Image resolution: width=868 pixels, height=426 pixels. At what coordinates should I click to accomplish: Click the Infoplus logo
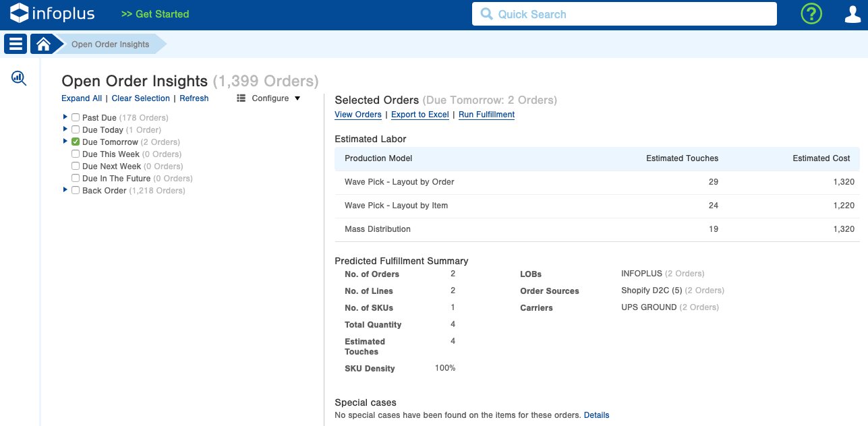click(x=53, y=13)
